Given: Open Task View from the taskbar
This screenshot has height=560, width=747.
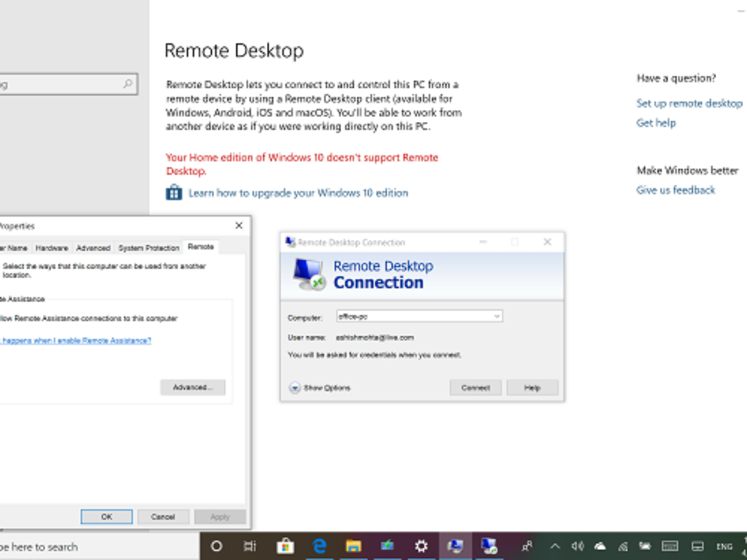Looking at the screenshot, I should (x=250, y=546).
